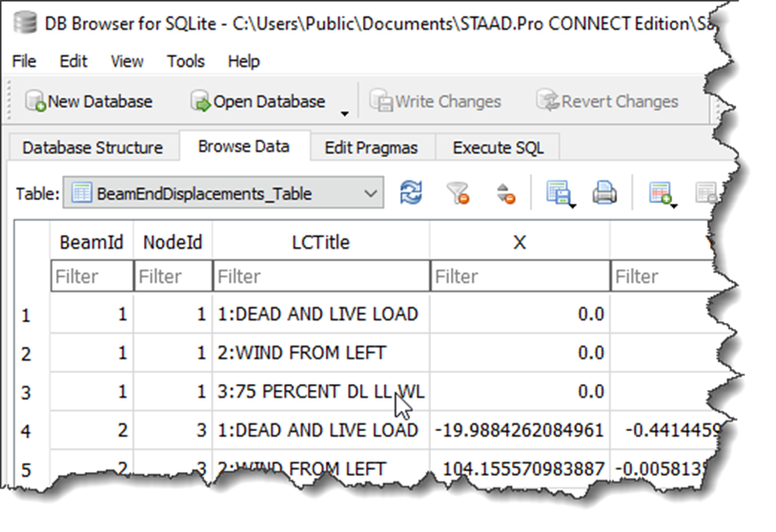This screenshot has height=532, width=776.
Task: Click the Revert Changes button
Action: (607, 101)
